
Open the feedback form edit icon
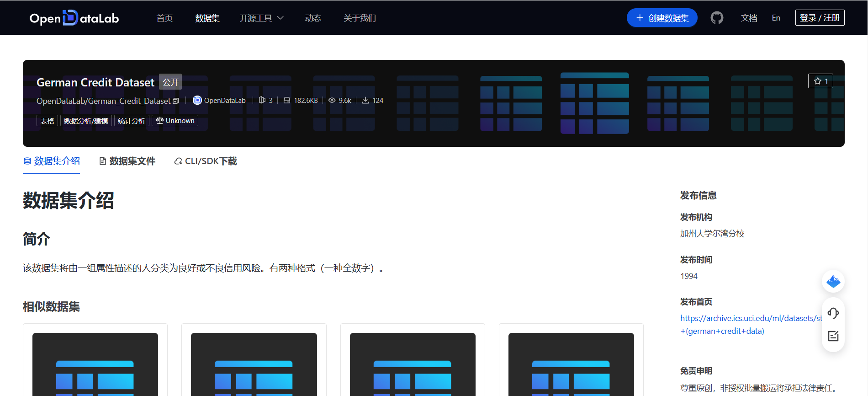[833, 336]
